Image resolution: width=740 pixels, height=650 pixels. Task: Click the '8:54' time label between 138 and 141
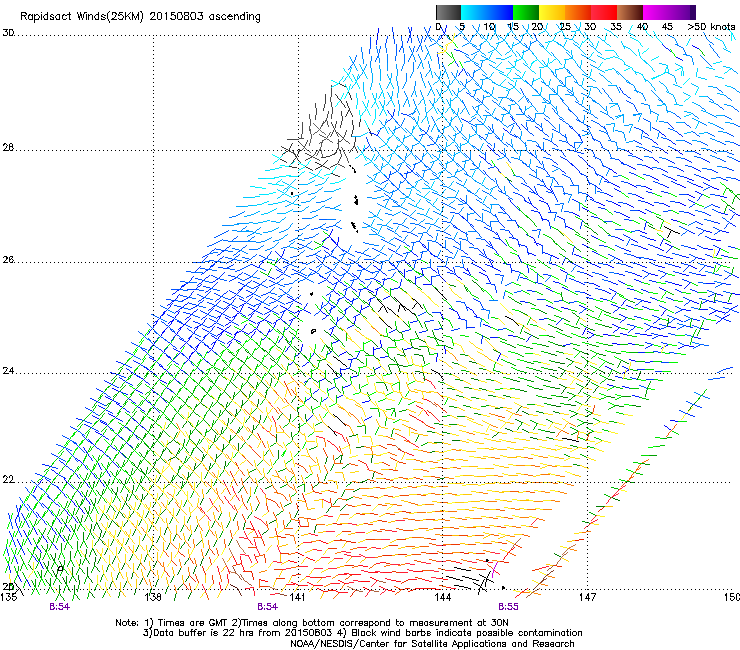click(x=267, y=607)
